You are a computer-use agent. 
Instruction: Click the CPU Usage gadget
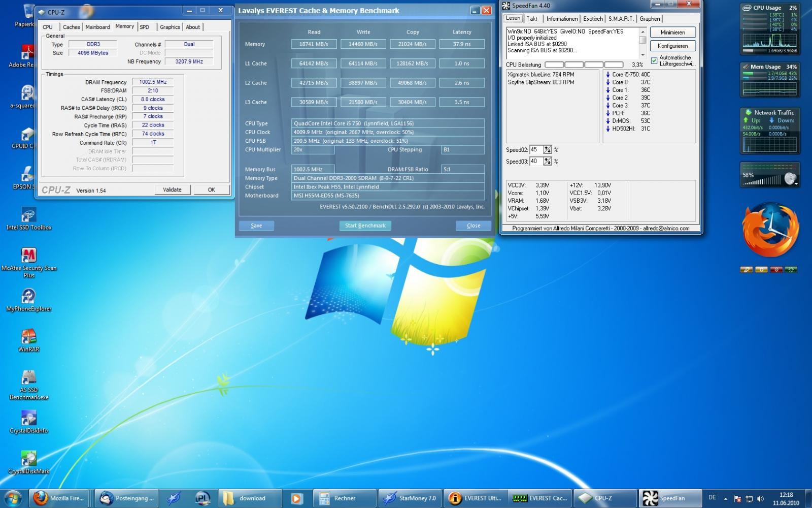[770, 29]
